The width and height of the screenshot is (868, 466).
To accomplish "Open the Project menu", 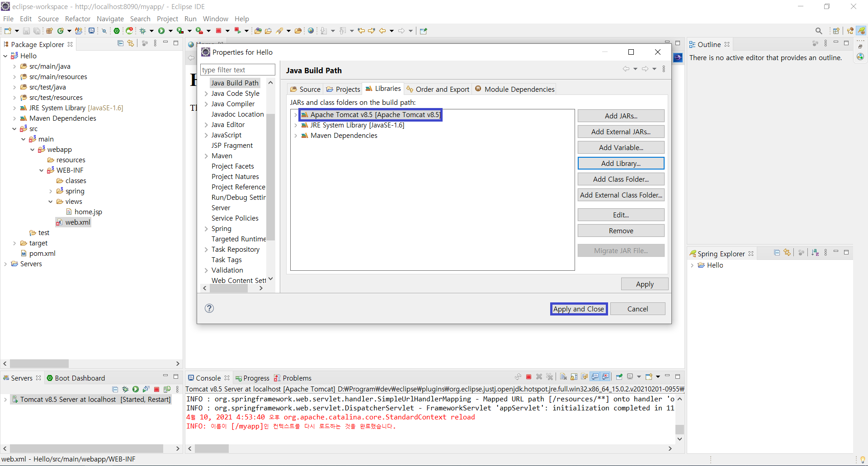I will (167, 19).
